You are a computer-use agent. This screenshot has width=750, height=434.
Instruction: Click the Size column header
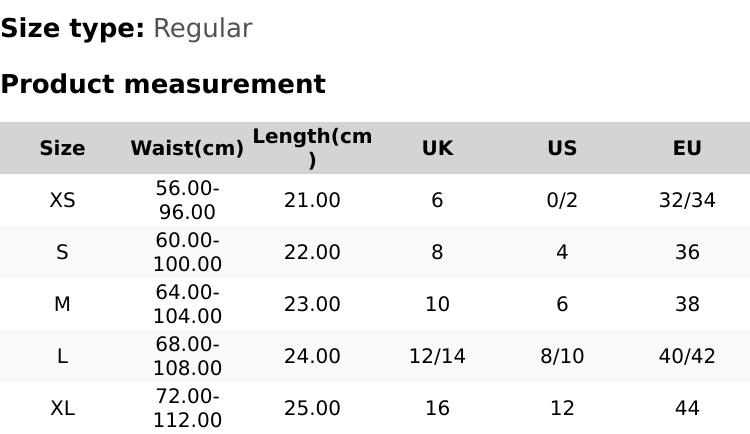tap(62, 148)
